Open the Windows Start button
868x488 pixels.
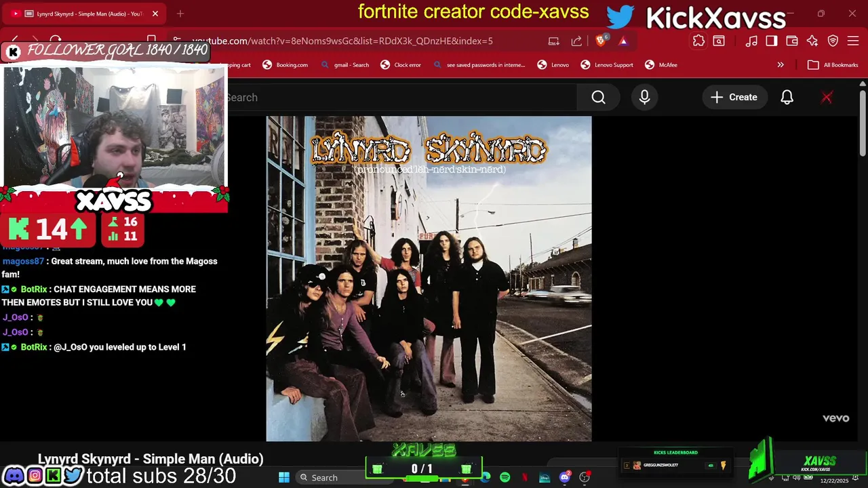click(x=284, y=477)
